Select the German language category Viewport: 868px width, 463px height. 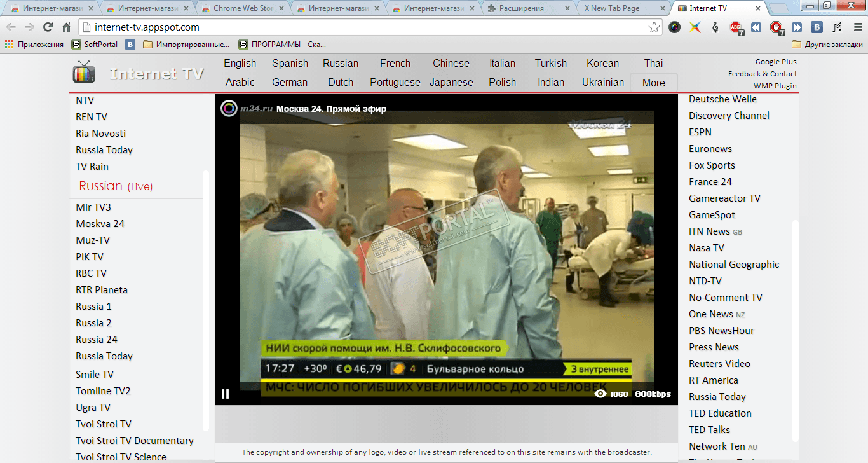290,83
